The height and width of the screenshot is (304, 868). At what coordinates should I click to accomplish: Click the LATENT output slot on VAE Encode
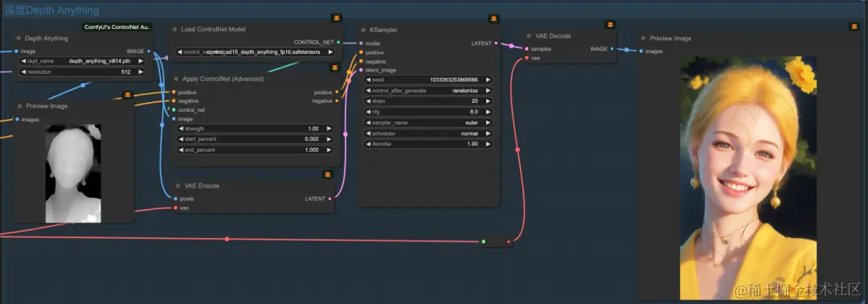[x=330, y=198]
